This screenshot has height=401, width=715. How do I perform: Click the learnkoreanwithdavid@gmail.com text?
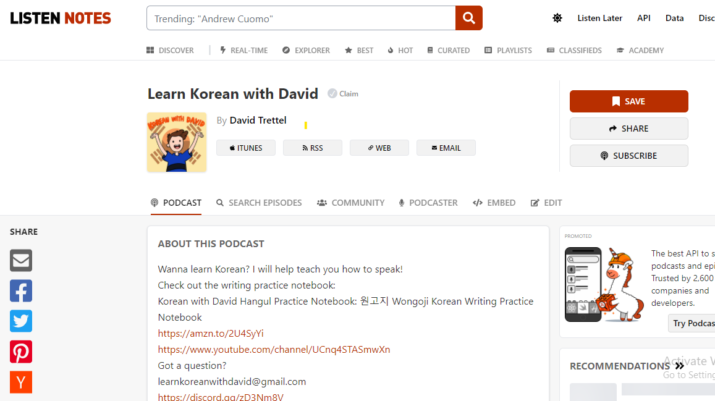[x=232, y=381]
